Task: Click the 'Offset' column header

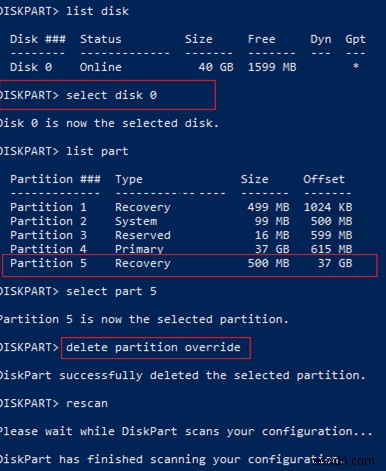Action: [324, 179]
